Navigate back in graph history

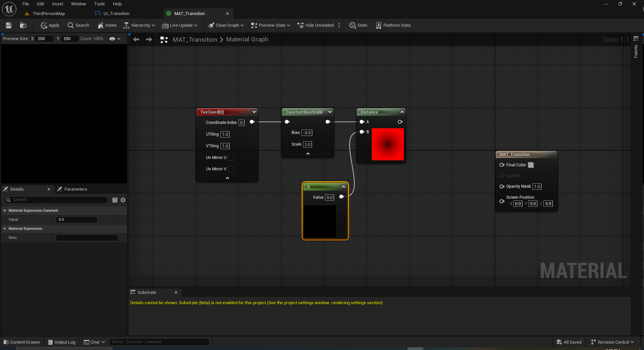pyautogui.click(x=136, y=39)
